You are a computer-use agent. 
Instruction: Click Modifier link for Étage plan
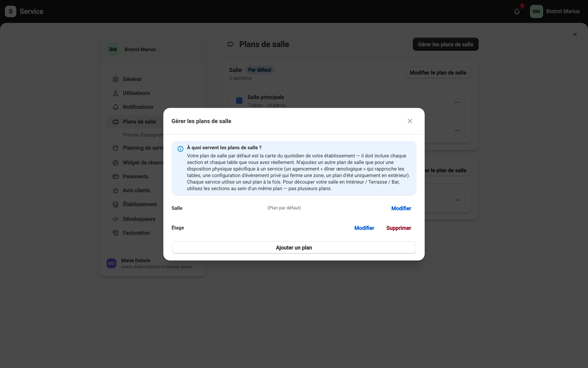point(364,228)
